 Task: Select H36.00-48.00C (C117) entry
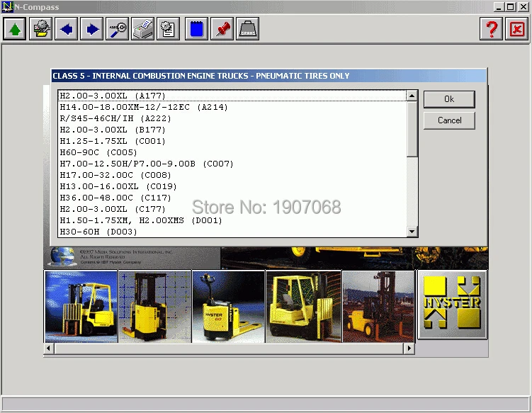tap(232, 198)
